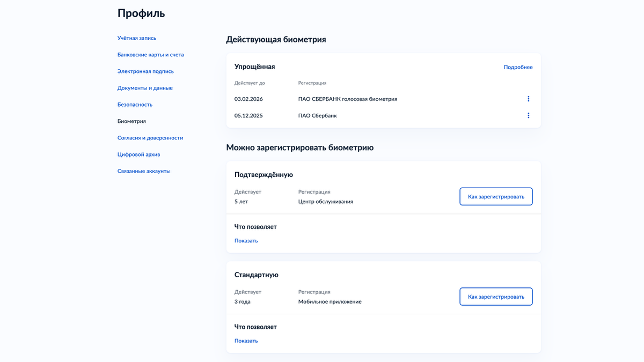Expand Показать under Подтверждённую card
This screenshot has height=362, width=644.
(246, 241)
